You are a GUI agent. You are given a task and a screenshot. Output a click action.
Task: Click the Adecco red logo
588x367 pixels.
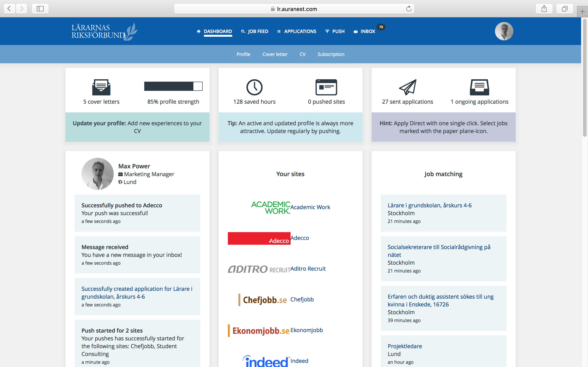[259, 238]
